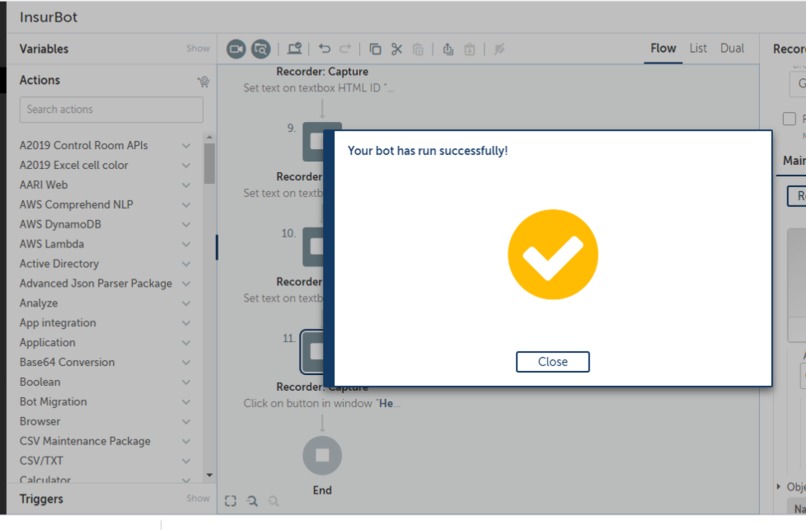Copy the selected action
Viewport: 806px width, 530px height.
pos(375,49)
